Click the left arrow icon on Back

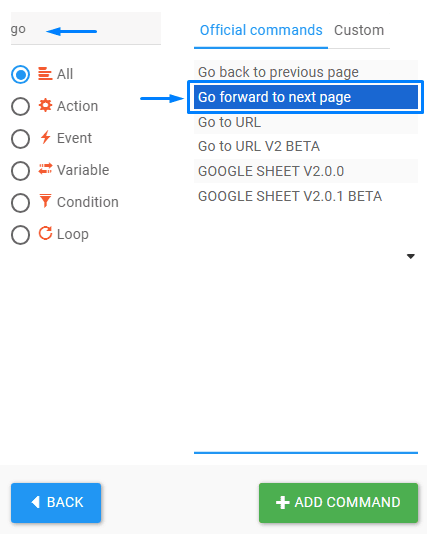coord(35,502)
